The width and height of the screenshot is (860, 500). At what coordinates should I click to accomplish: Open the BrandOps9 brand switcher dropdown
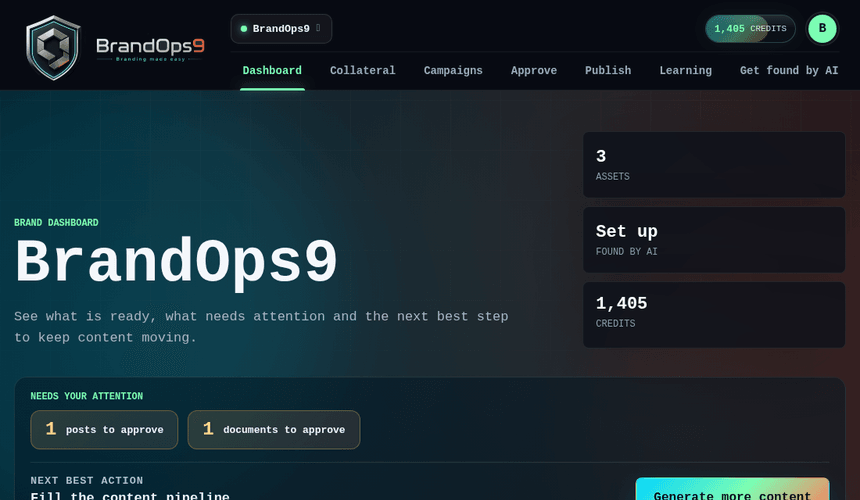281,29
